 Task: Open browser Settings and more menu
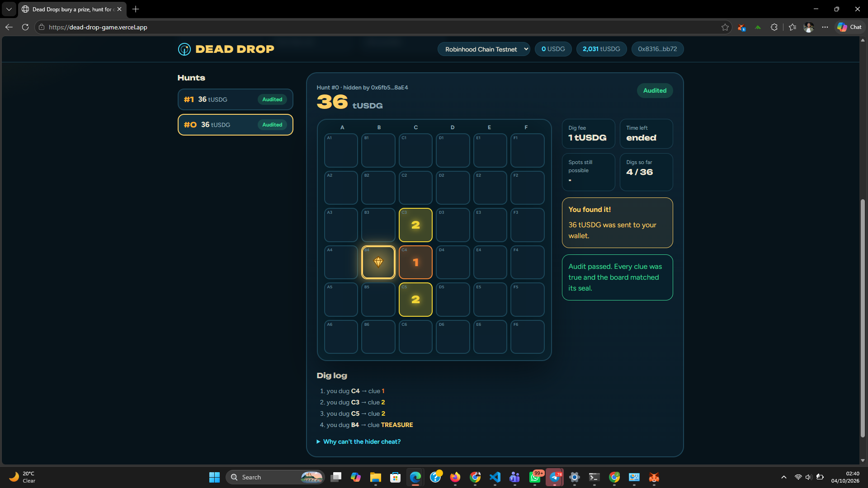[825, 27]
